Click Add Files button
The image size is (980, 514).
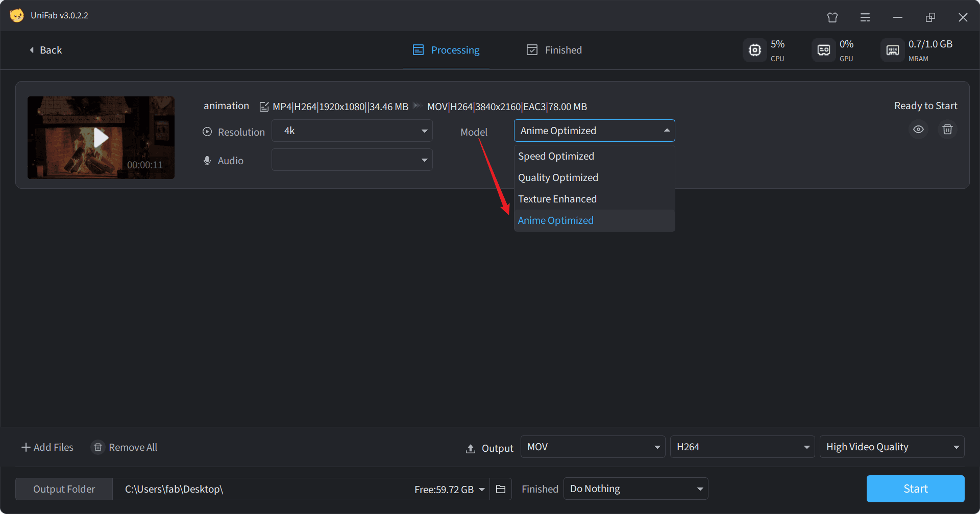click(x=47, y=447)
